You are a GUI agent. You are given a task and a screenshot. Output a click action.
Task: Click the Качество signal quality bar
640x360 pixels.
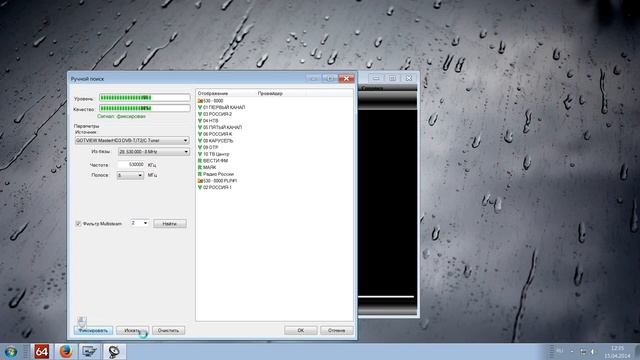point(145,108)
